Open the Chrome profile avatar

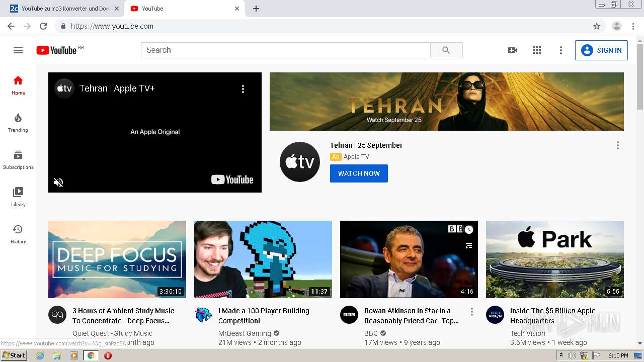click(617, 26)
